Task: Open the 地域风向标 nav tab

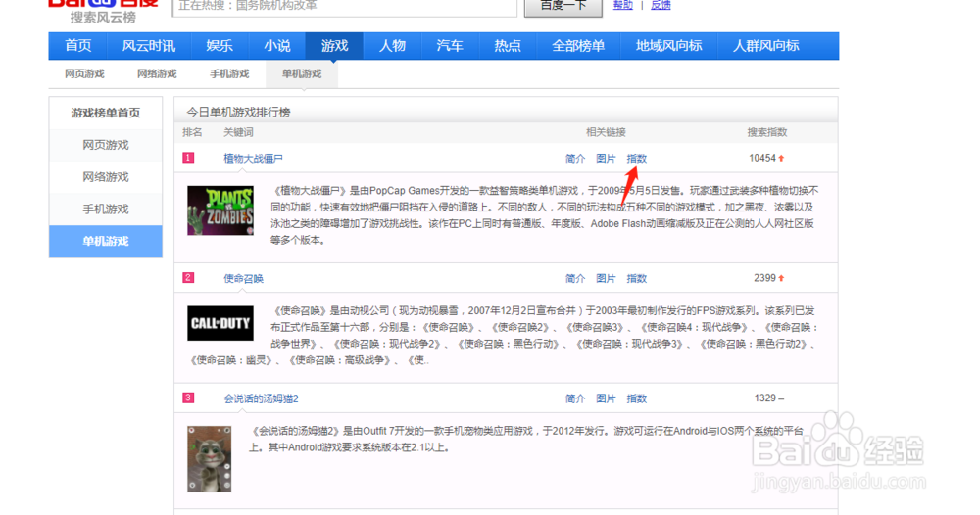Action: (668, 46)
